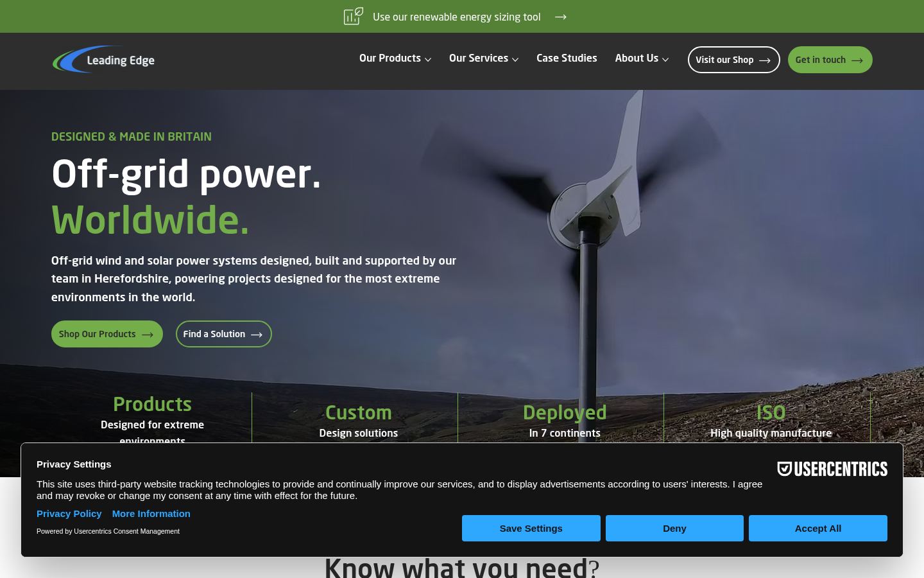Viewport: 924px width, 578px height.
Task: Expand the About Us chevron
Action: pyautogui.click(x=665, y=60)
